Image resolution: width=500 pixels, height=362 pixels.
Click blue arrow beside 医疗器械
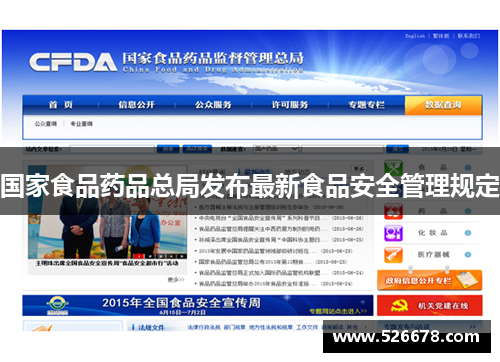468,255
